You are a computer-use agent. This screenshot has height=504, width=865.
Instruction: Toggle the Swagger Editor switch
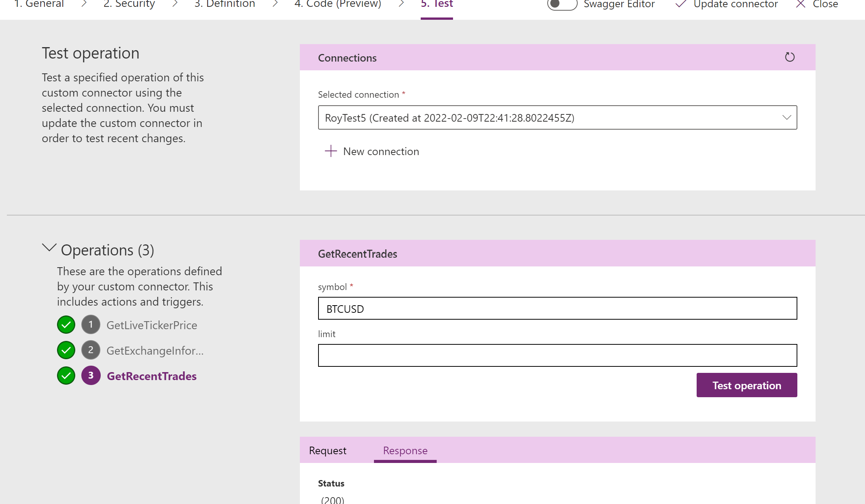click(x=562, y=4)
